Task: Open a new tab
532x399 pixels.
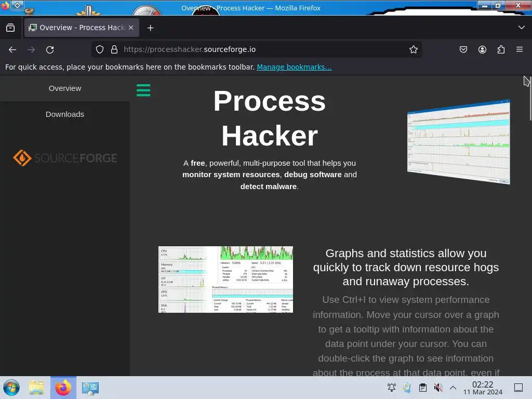Action: tap(150, 28)
